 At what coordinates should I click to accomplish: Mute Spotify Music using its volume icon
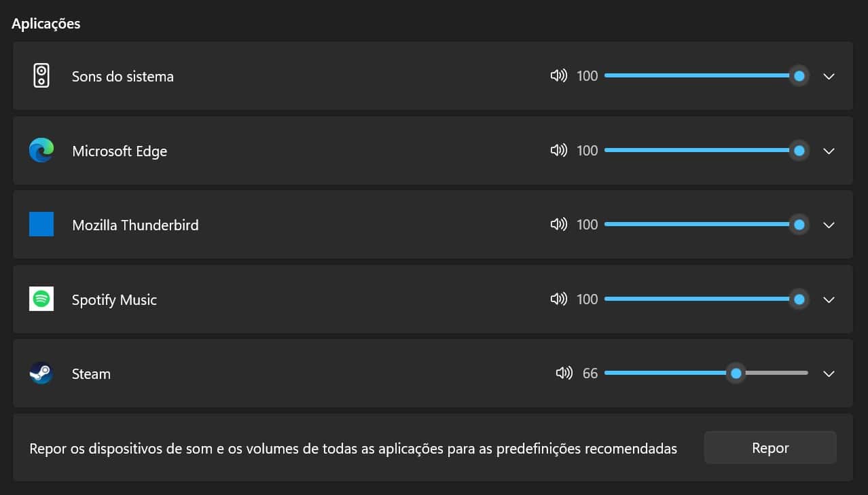pyautogui.click(x=558, y=299)
